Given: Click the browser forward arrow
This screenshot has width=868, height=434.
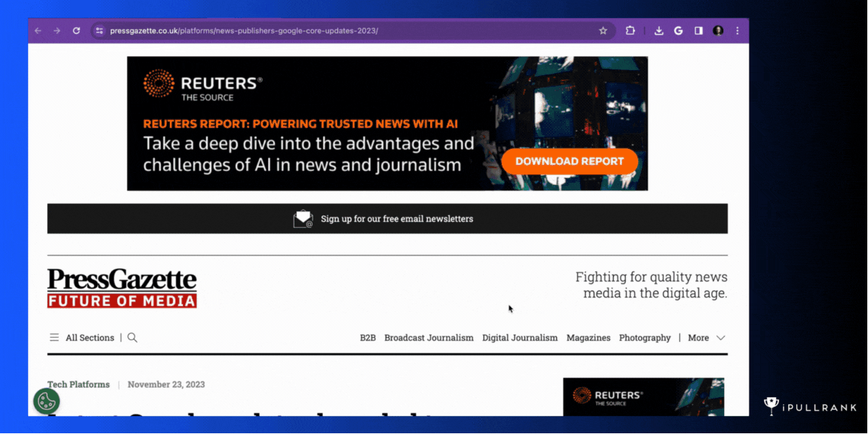Looking at the screenshot, I should pyautogui.click(x=57, y=31).
